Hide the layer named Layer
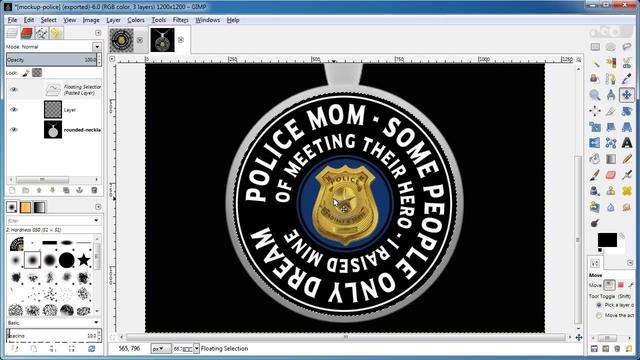This screenshot has height=360, width=640. (x=14, y=109)
